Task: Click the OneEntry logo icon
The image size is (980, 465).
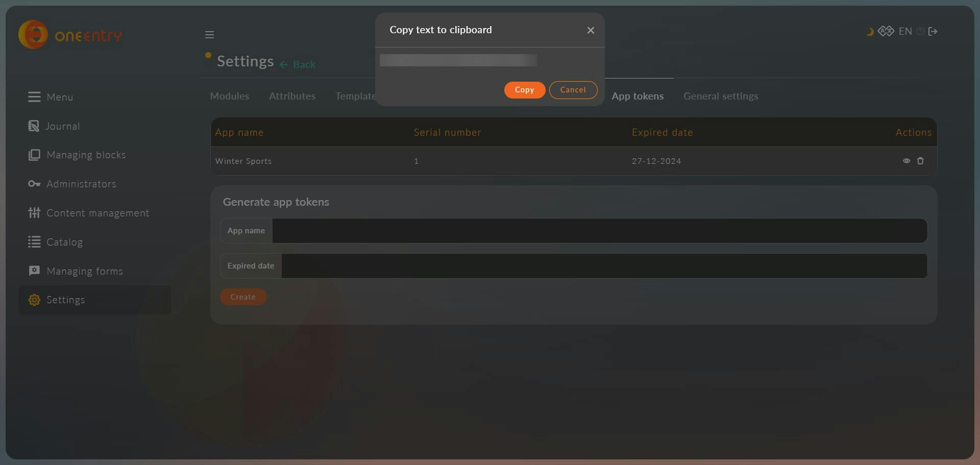Action: [32, 34]
